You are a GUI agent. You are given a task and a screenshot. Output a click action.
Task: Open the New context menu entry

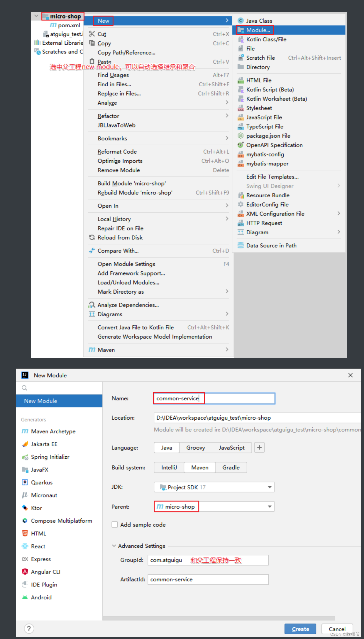pyautogui.click(x=158, y=21)
